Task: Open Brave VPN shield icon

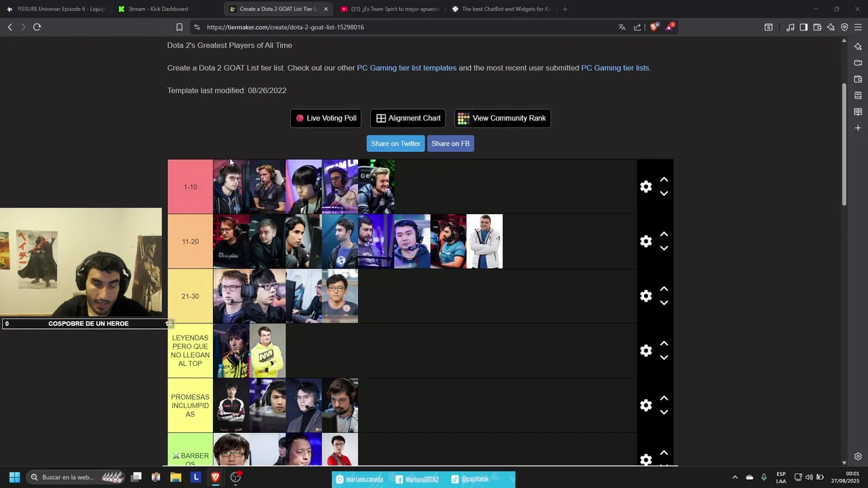Action: click(844, 27)
